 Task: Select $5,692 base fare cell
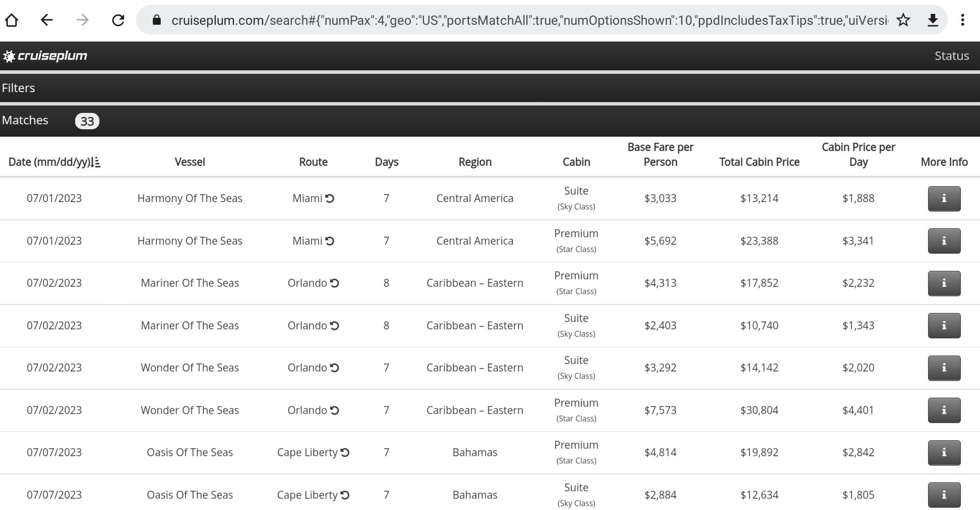tap(660, 241)
